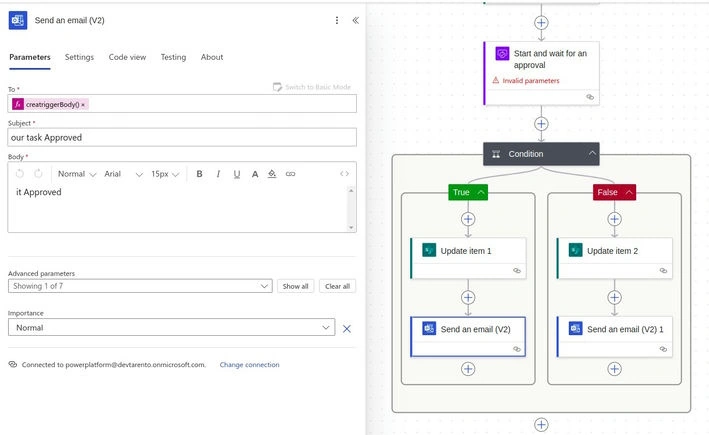Click the body scrollbar up arrow
Screen dimensions: 709x435
[x=351, y=190]
